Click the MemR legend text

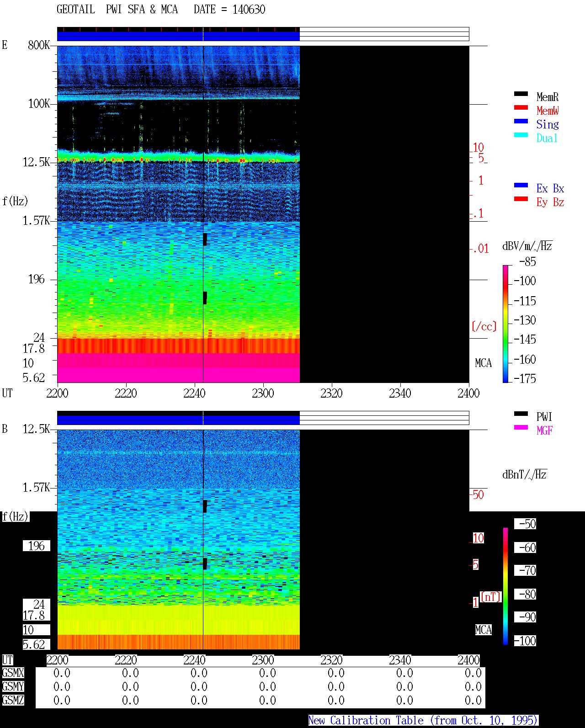coord(548,97)
